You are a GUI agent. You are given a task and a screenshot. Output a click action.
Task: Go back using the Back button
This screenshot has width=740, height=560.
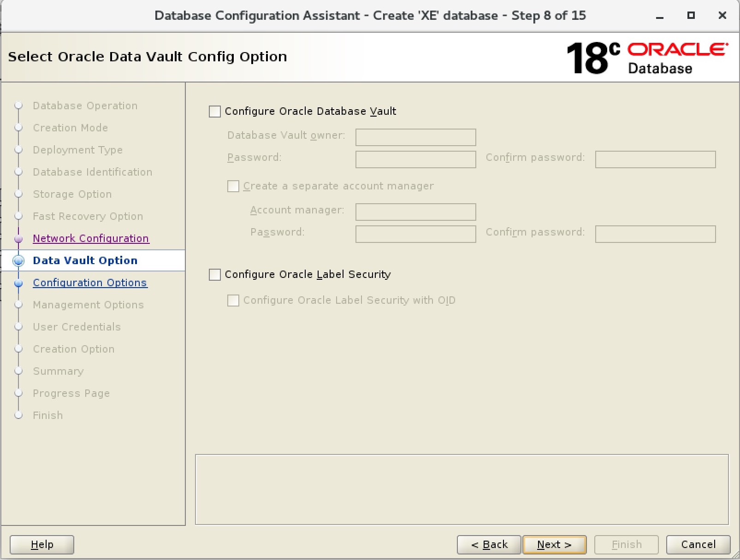[489, 544]
